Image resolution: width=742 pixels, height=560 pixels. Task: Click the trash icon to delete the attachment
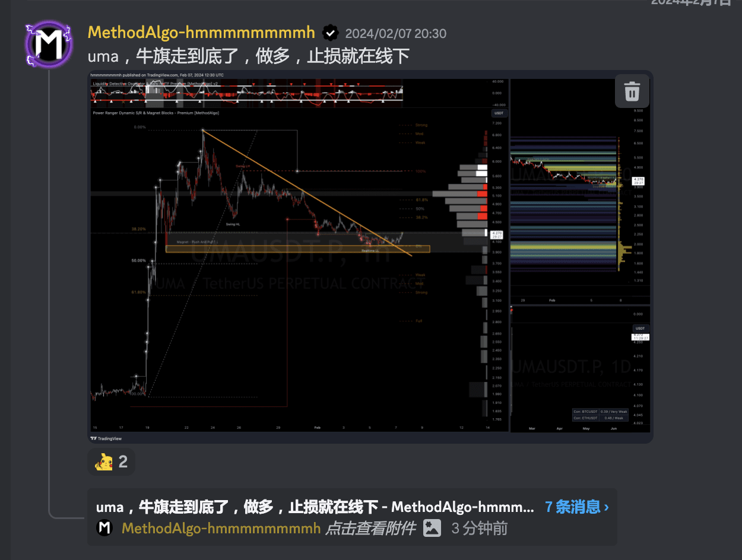click(632, 91)
